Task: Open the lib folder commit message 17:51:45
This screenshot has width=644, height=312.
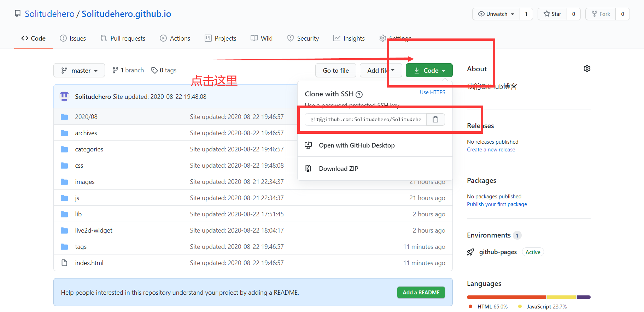Action: tap(237, 214)
